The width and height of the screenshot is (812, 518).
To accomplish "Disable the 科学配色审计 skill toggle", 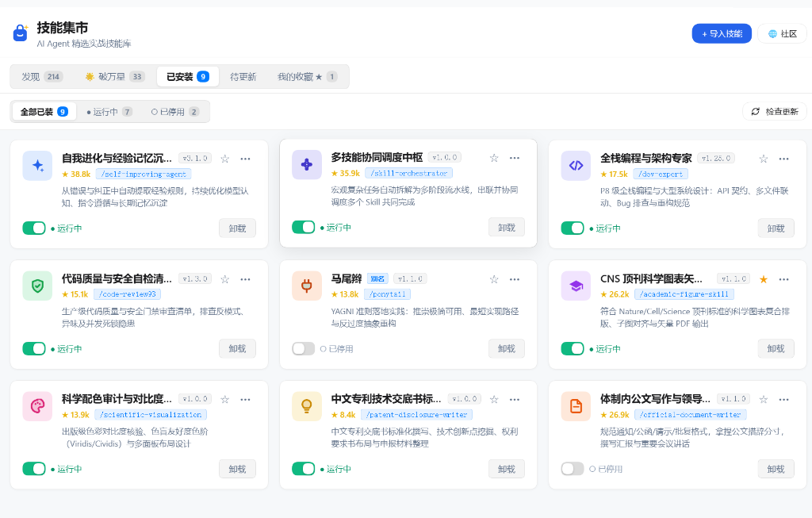I will point(34,469).
